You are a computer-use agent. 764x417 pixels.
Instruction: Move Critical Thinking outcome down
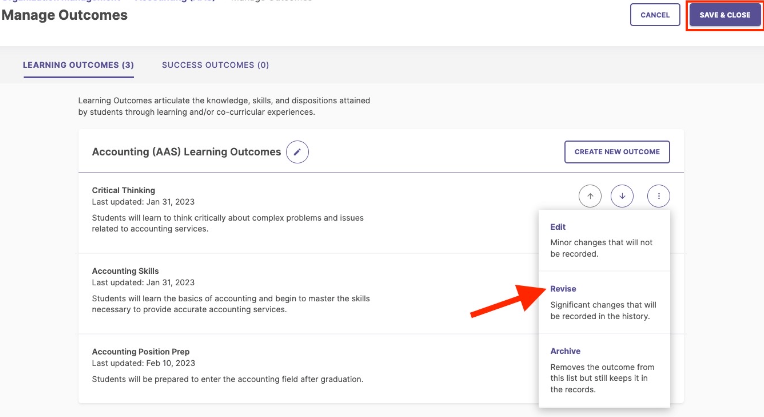[x=622, y=196]
